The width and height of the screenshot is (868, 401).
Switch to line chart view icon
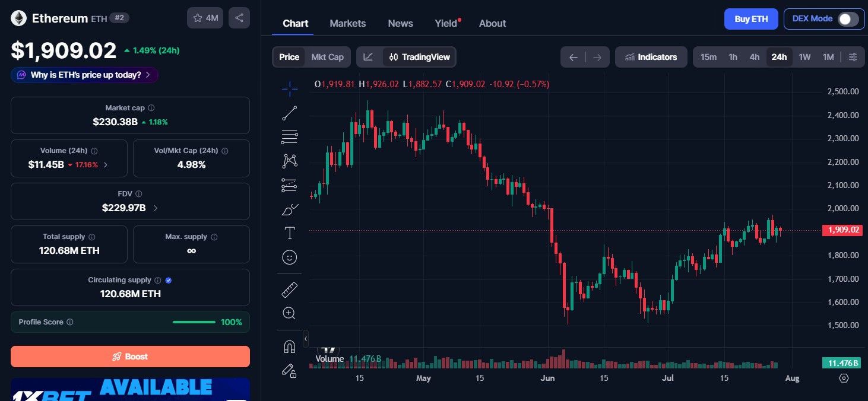click(369, 57)
